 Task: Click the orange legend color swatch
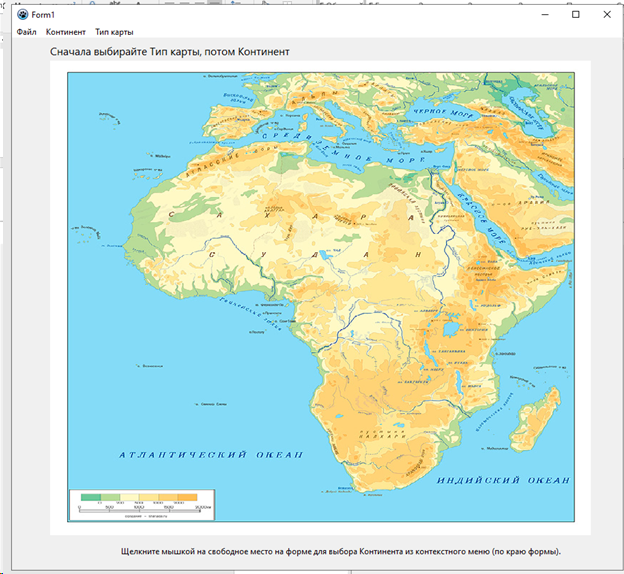coord(187,497)
